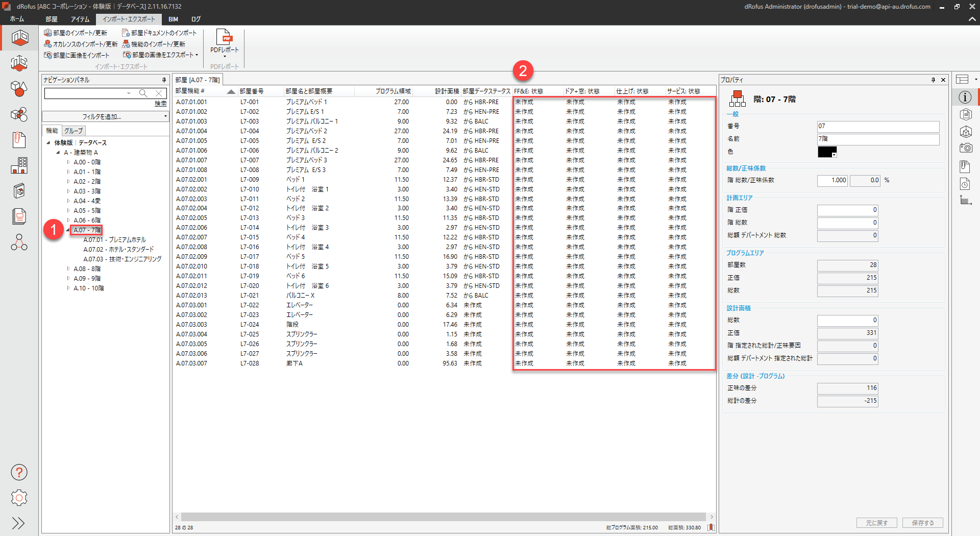The width and height of the screenshot is (980, 536).
Task: Pin the プロパティ panel
Action: pyautogui.click(x=933, y=80)
